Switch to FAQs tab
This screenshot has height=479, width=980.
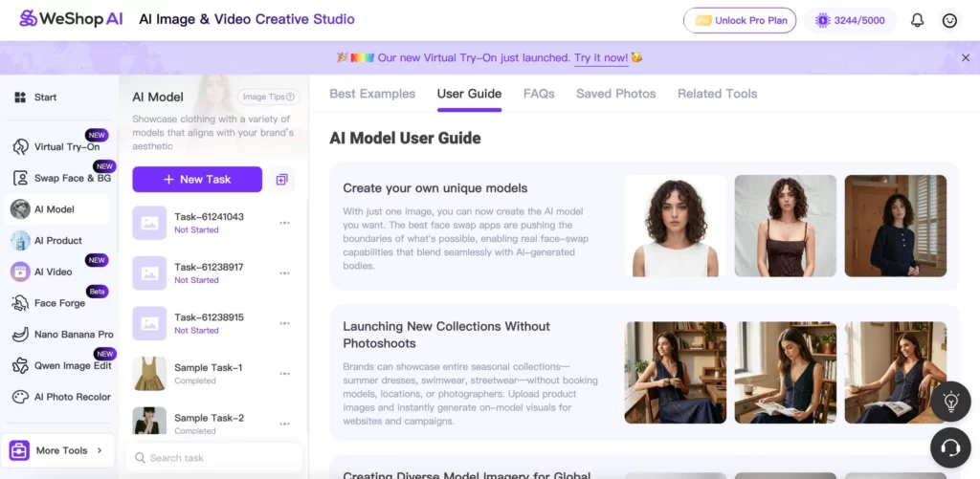point(539,94)
